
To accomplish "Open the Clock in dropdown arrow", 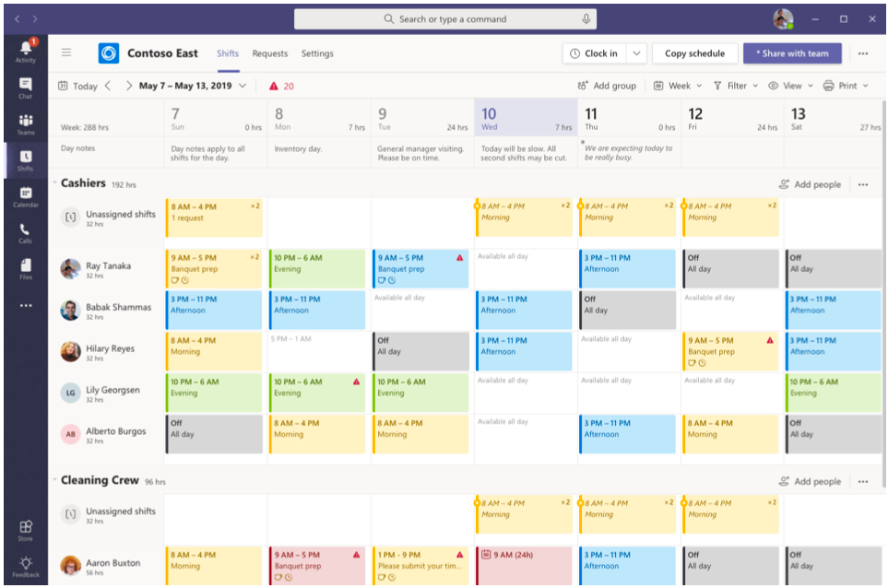I will tap(636, 53).
